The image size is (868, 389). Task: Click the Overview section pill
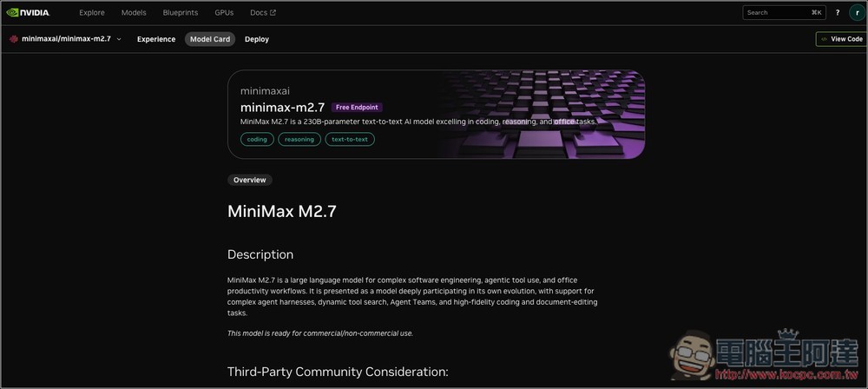coord(250,180)
